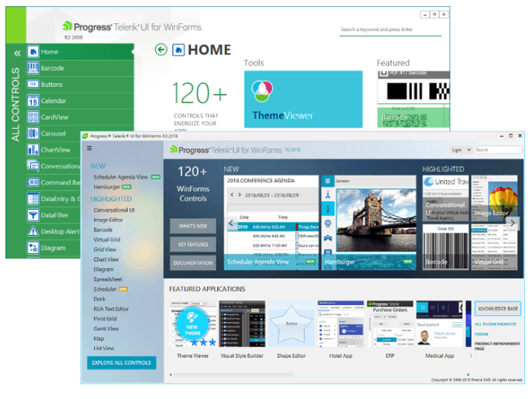Open the Conversational UI chat icon
The width and height of the screenshot is (532, 399).
(33, 165)
